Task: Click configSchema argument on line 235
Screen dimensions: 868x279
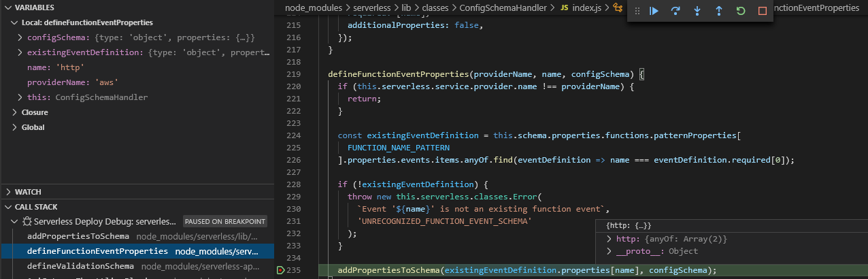Action: point(678,270)
